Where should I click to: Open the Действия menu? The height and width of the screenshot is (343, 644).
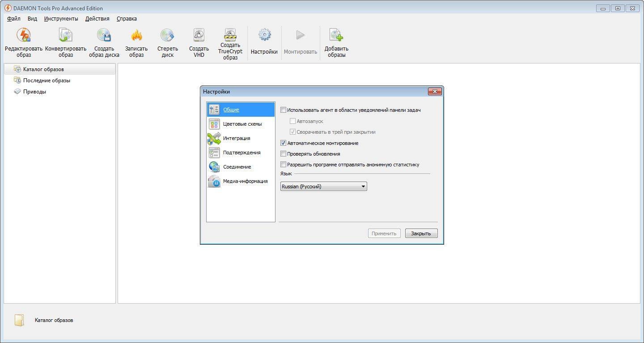[x=97, y=19]
